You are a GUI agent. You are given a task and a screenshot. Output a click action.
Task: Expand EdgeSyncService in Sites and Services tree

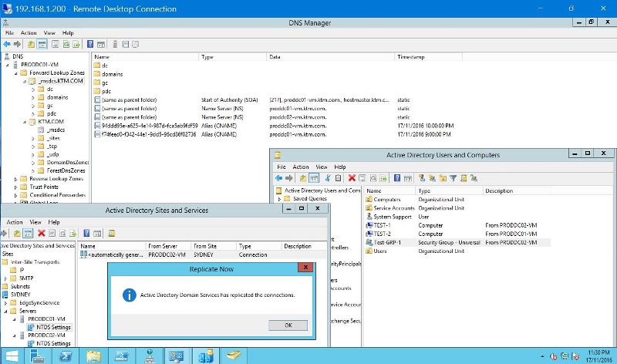click(x=5, y=303)
